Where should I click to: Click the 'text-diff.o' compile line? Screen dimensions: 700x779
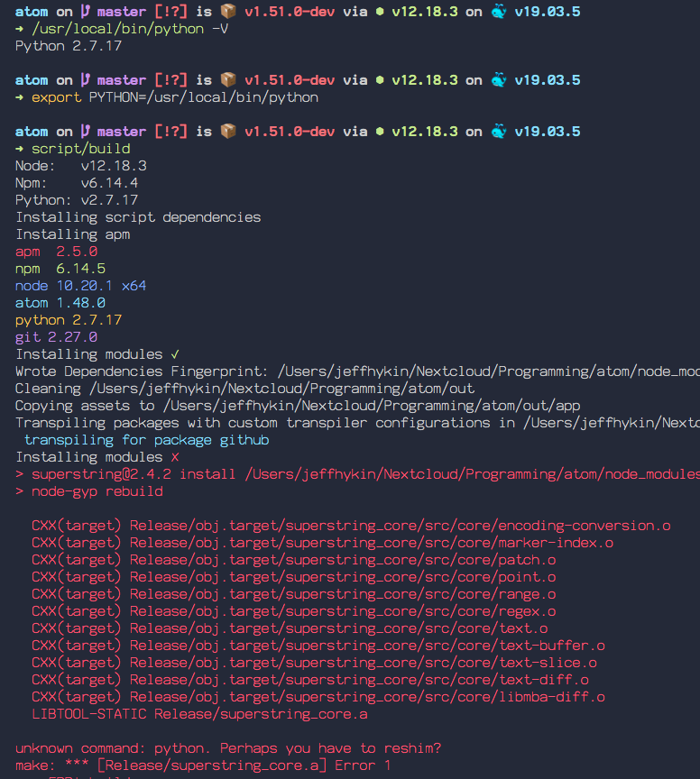click(309, 680)
